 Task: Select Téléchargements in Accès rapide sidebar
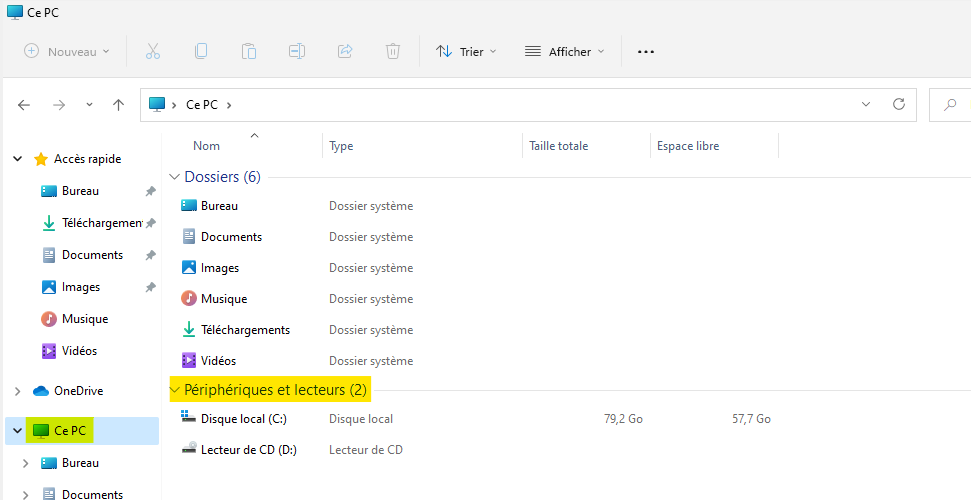click(102, 223)
